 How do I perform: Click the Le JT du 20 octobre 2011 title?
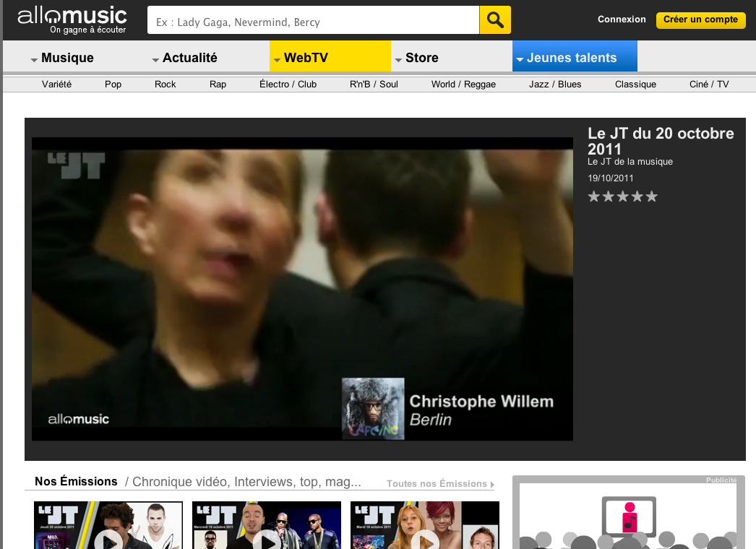pos(661,141)
